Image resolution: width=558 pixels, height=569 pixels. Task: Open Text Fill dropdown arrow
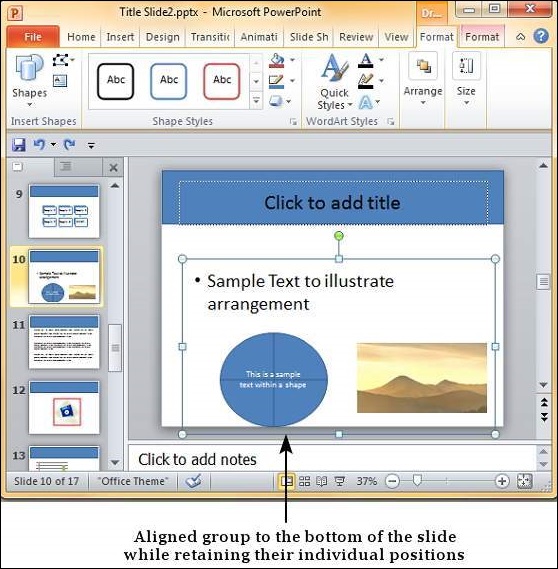(x=381, y=60)
